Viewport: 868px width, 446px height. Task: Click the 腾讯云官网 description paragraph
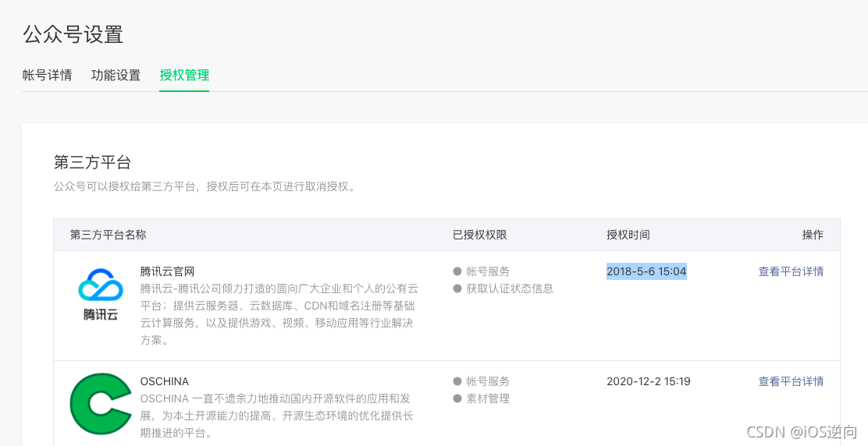(279, 314)
